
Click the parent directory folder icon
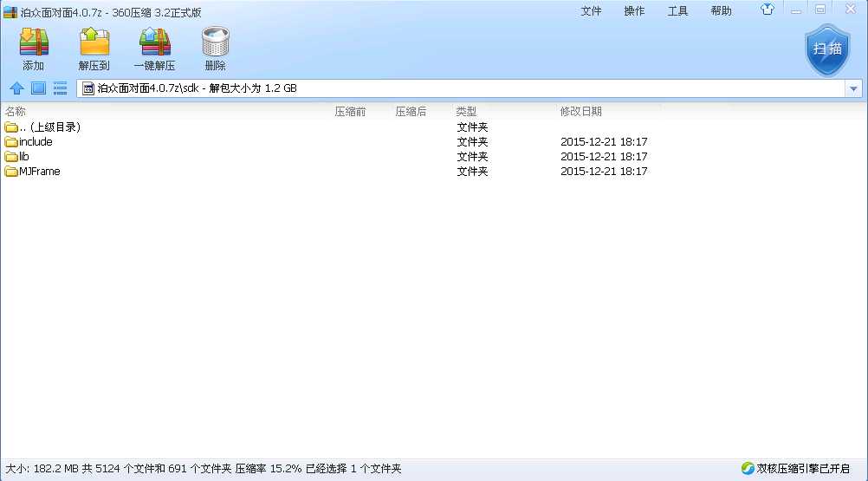point(11,127)
